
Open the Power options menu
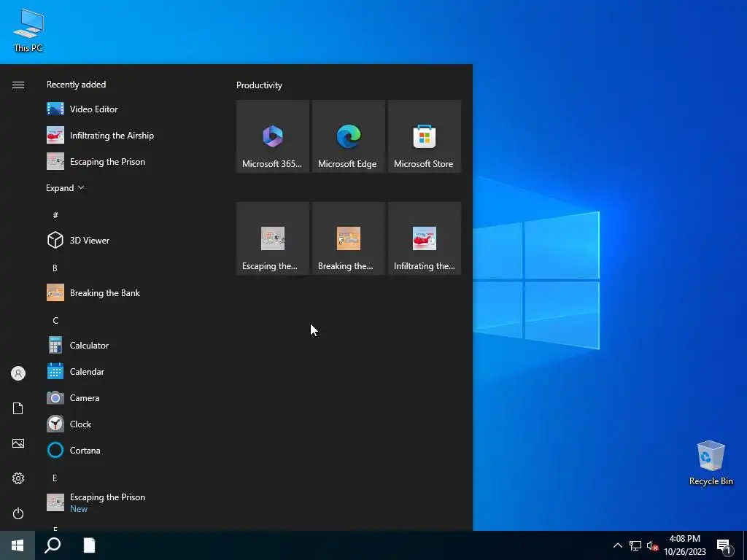coord(18,513)
